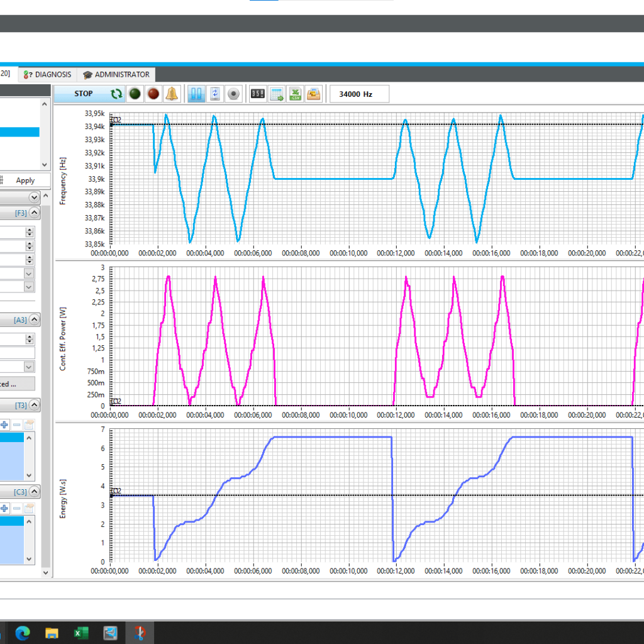Screen dimensions: 644x644
Task: Click the up arrow of [T3] list scrollbar
Action: pyautogui.click(x=29, y=438)
